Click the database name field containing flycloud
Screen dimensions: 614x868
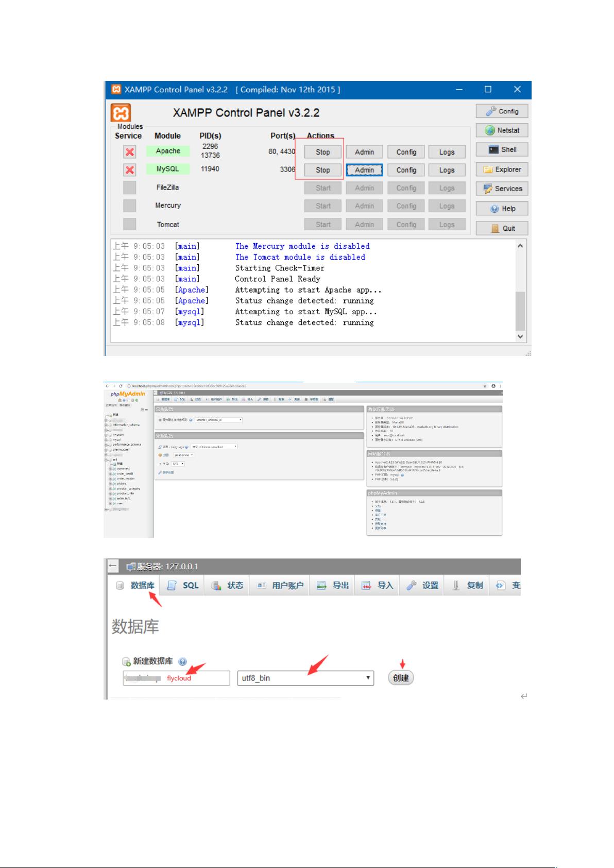[x=177, y=678]
